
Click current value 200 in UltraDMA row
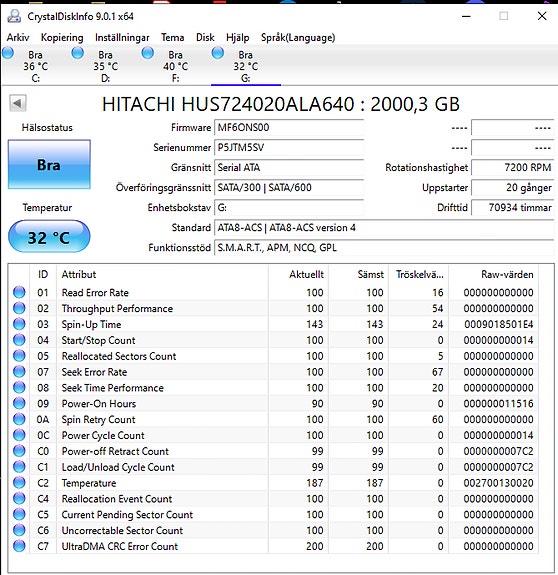(x=315, y=546)
